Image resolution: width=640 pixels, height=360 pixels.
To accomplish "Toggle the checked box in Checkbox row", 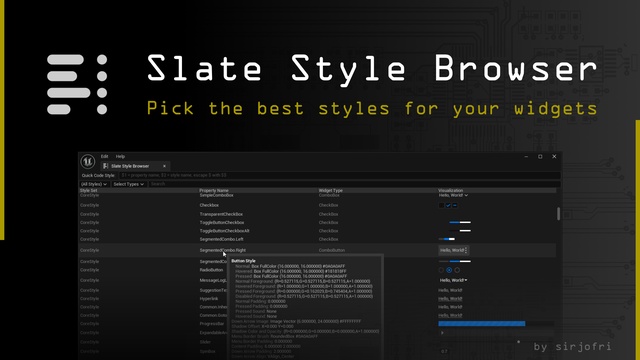I will click(448, 205).
